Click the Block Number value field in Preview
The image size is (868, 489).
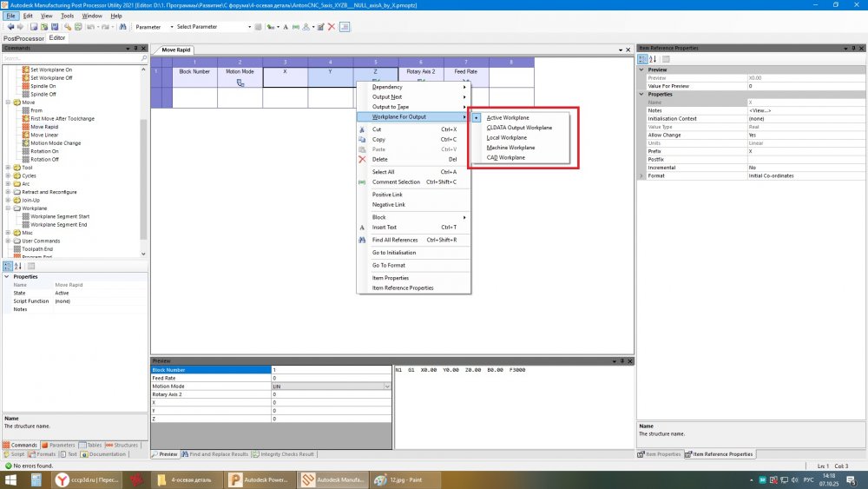point(330,370)
